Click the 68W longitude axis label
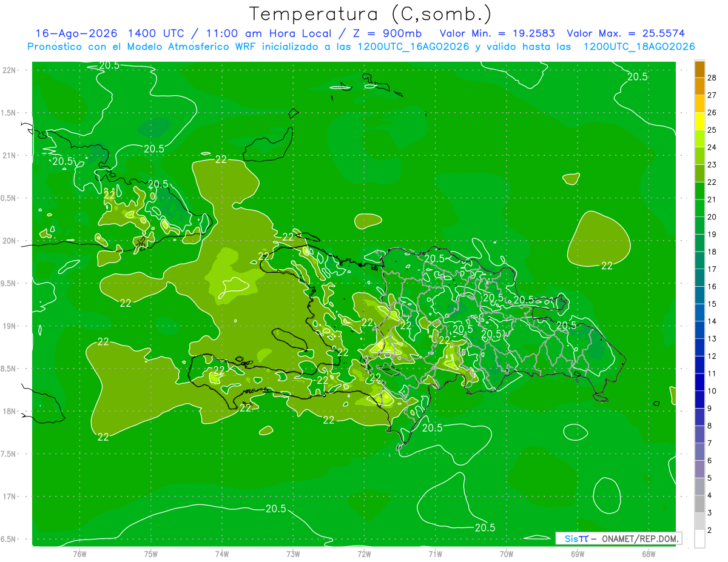The height and width of the screenshot is (562, 728). pyautogui.click(x=648, y=554)
